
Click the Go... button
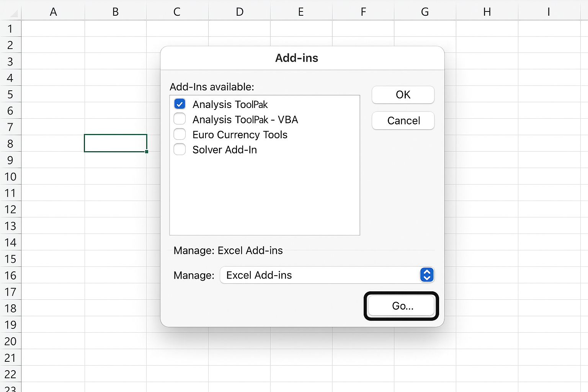[402, 306]
